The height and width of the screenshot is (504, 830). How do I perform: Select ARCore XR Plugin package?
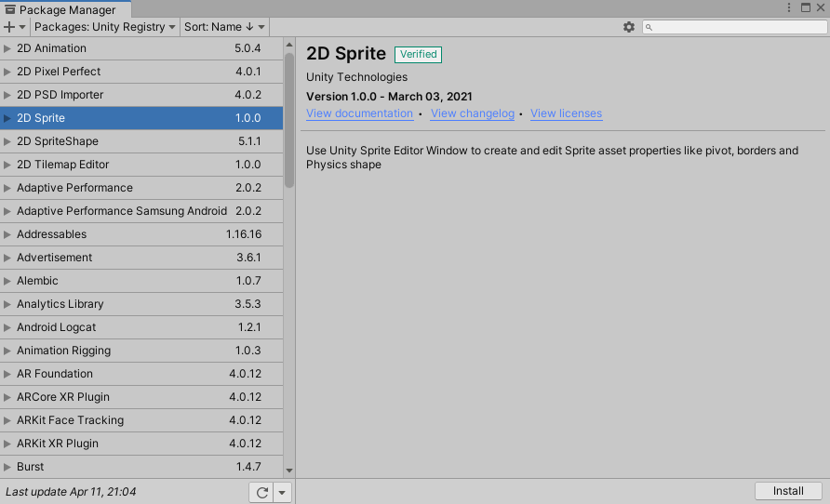141,397
